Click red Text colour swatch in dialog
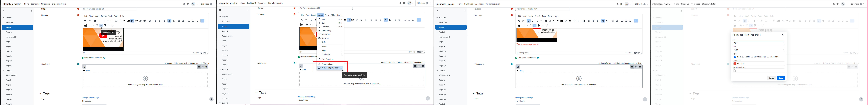868x105 pixels. tap(735, 63)
